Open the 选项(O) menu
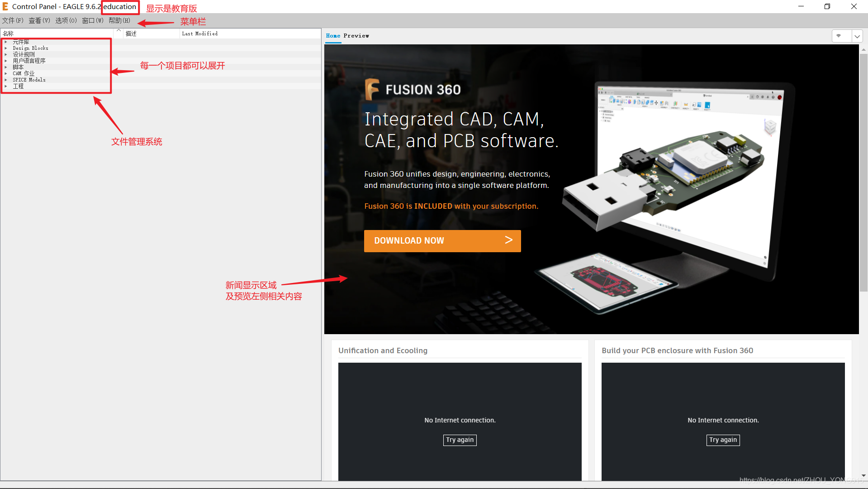 pyautogui.click(x=66, y=20)
